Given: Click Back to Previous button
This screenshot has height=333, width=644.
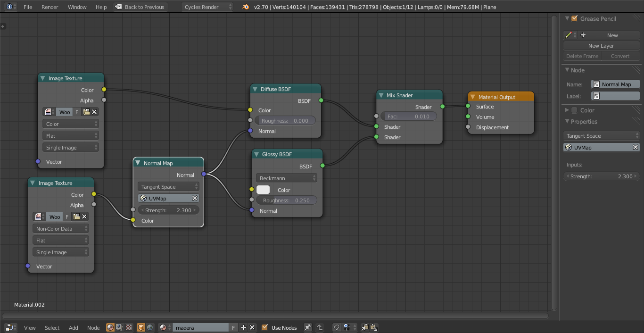Looking at the screenshot, I should [x=140, y=7].
